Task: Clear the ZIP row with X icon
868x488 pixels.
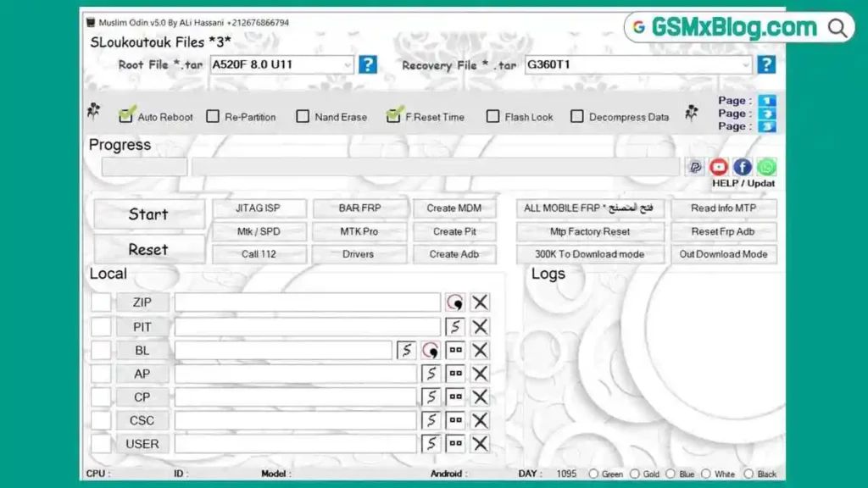Action: [x=480, y=302]
